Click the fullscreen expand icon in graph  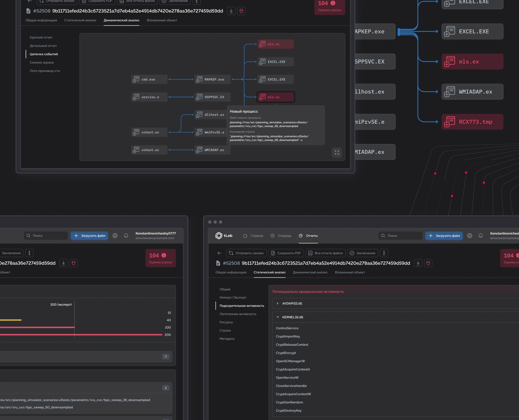coord(337,153)
